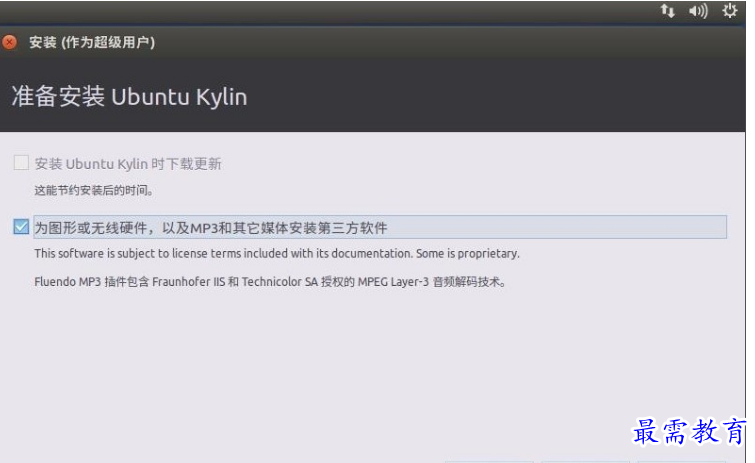Click the Fluendo MP3 plugin description text
Viewport: 755px width, 463px height.
click(x=270, y=282)
